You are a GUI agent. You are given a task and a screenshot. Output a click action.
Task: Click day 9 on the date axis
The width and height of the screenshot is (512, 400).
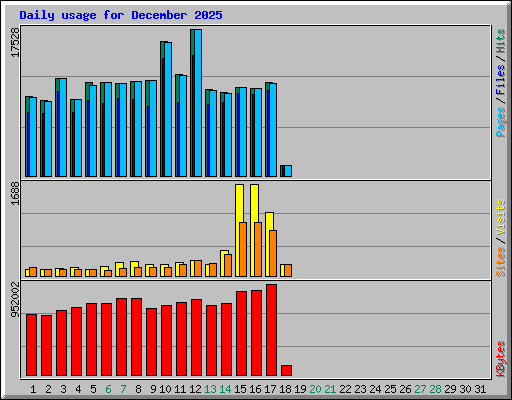pos(153,389)
